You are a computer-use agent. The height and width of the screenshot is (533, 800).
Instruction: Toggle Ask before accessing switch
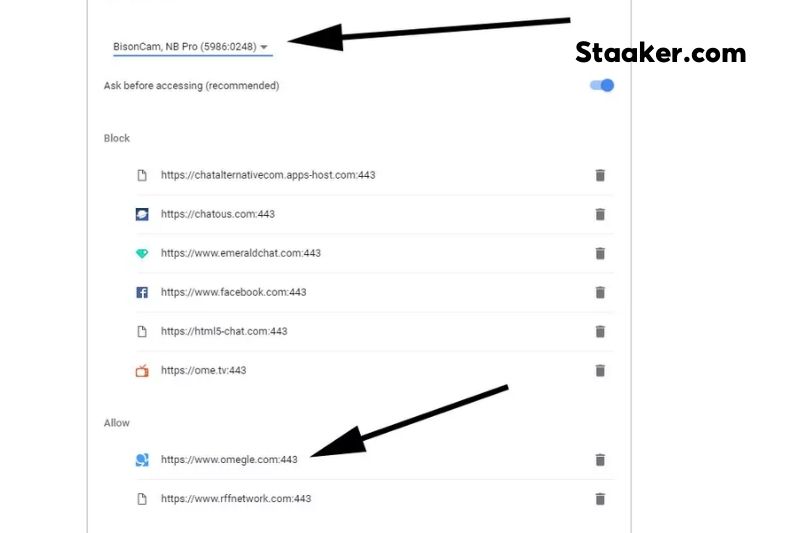(x=602, y=85)
